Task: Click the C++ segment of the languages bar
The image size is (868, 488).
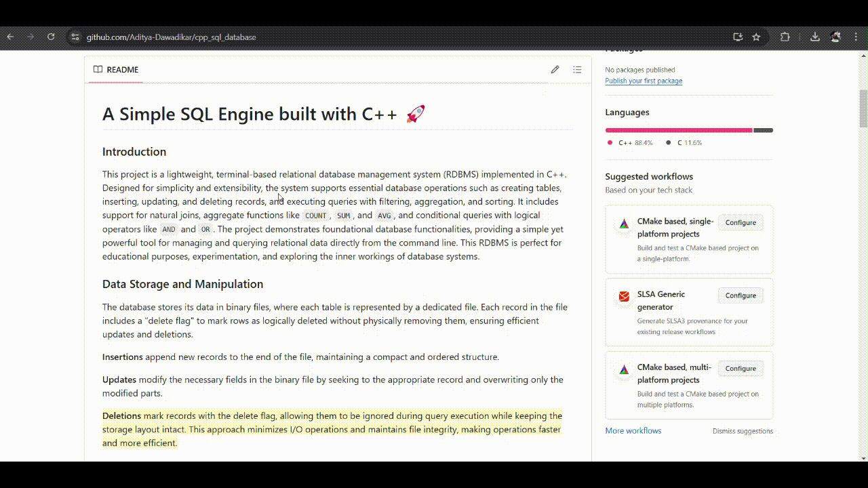Action: tap(678, 130)
